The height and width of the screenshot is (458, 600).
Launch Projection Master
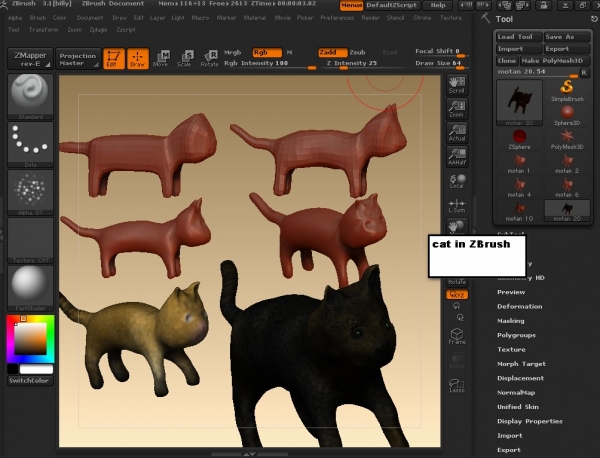click(x=78, y=59)
